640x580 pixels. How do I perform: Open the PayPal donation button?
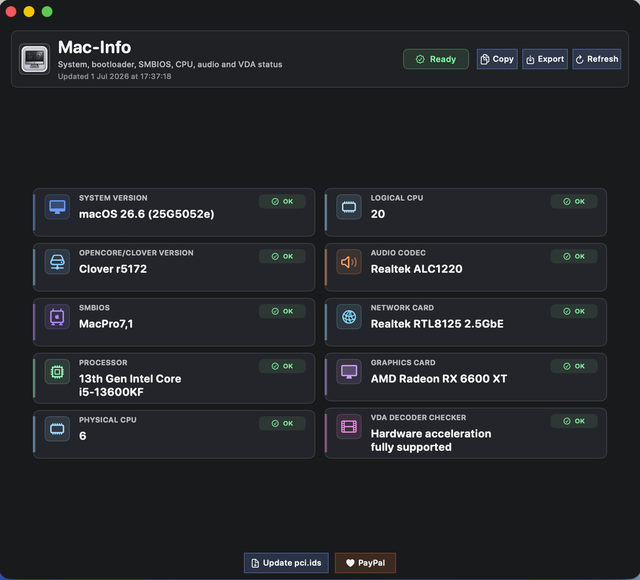point(365,563)
